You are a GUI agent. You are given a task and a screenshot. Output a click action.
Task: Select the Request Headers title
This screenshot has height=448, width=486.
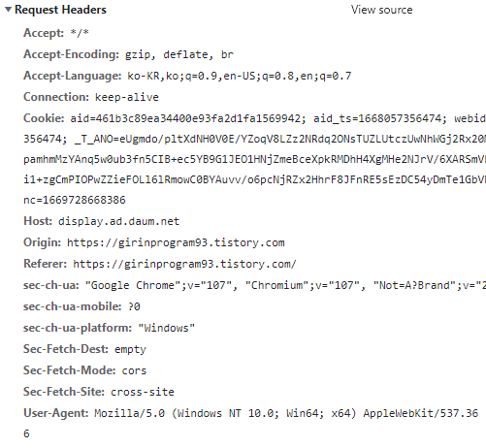click(x=60, y=10)
